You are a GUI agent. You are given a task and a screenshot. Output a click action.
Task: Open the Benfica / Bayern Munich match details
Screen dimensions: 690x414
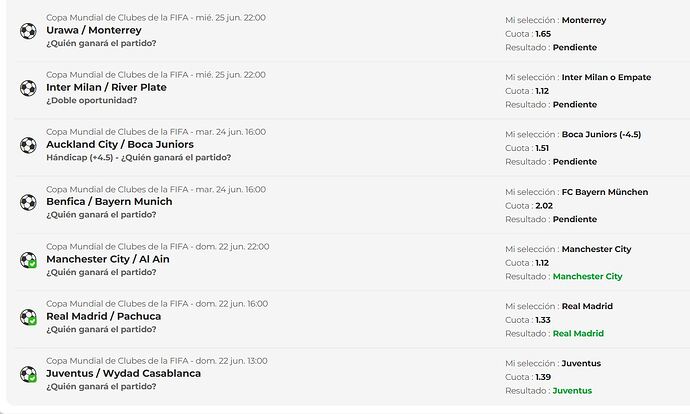point(109,202)
